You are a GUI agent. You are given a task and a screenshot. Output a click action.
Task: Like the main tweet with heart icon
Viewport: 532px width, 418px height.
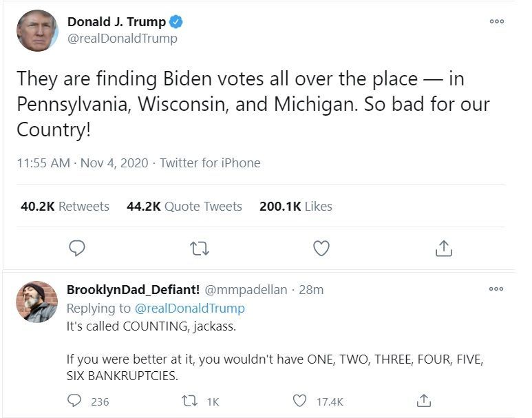pyautogui.click(x=321, y=248)
